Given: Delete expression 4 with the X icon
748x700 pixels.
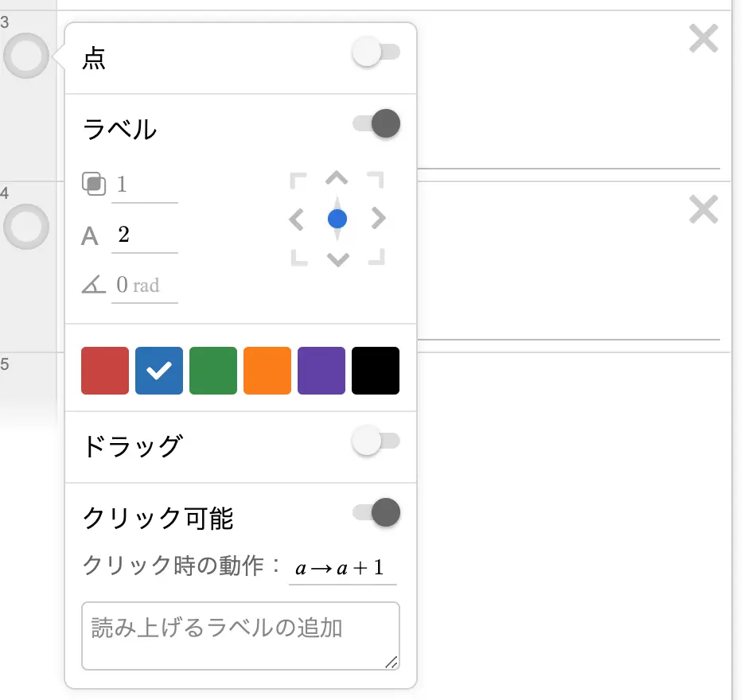Looking at the screenshot, I should pyautogui.click(x=703, y=210).
